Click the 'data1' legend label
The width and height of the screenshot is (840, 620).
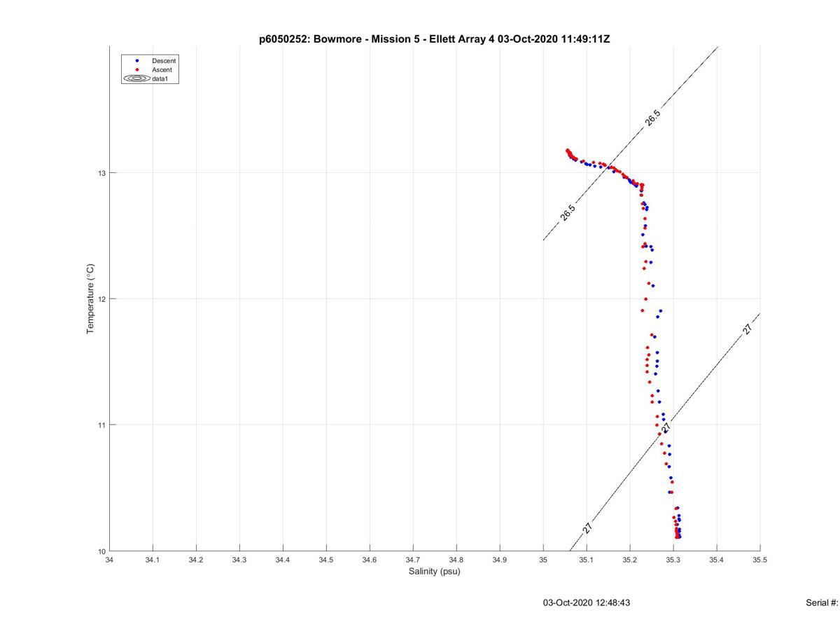click(160, 79)
